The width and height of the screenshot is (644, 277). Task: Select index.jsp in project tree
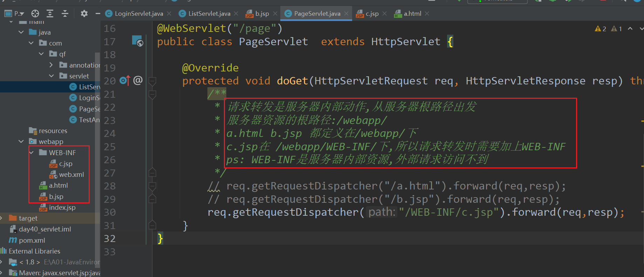coord(57,207)
